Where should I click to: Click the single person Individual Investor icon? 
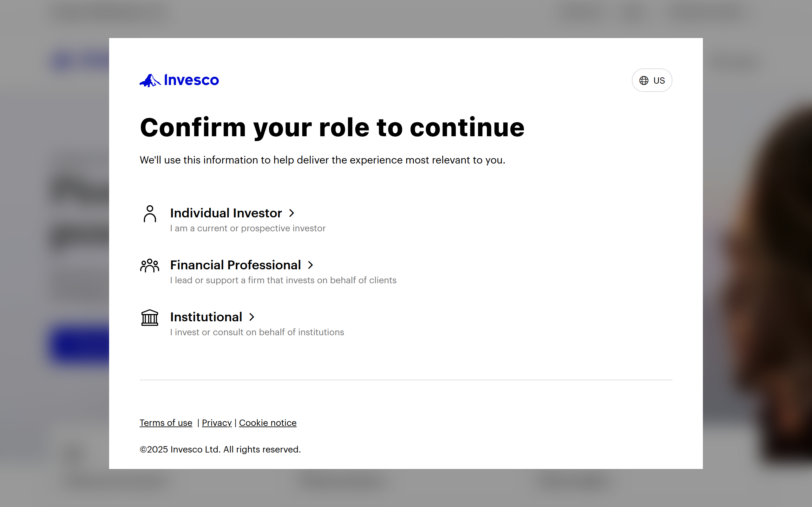[x=150, y=214]
